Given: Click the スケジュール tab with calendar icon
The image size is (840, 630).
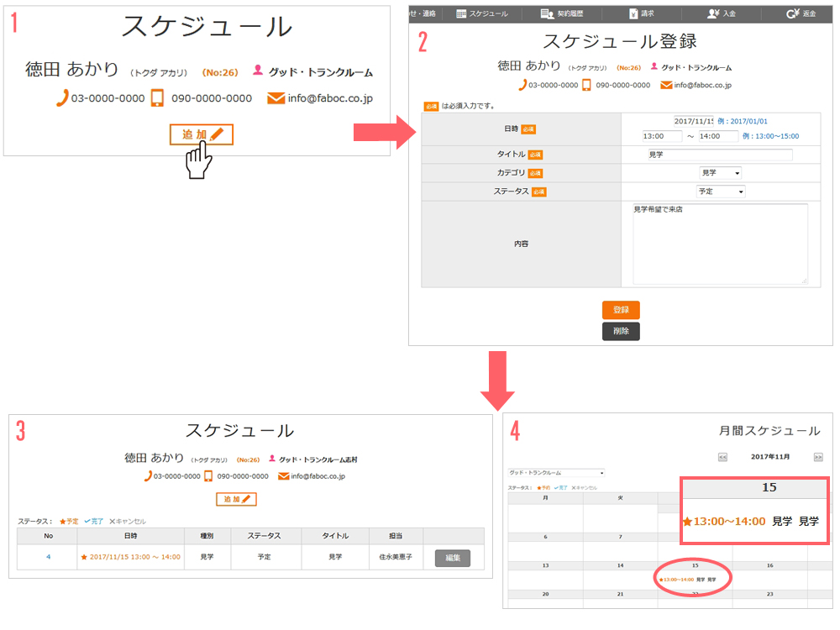Looking at the screenshot, I should coord(482,14).
